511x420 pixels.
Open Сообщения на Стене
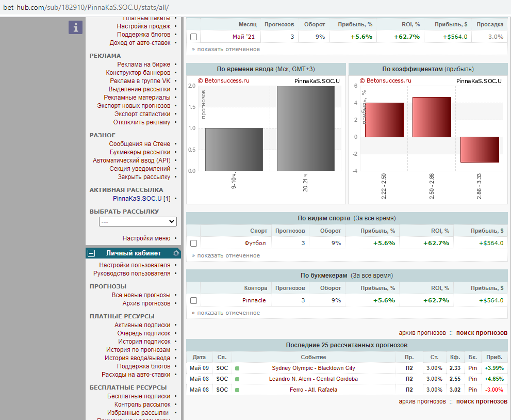(x=140, y=144)
